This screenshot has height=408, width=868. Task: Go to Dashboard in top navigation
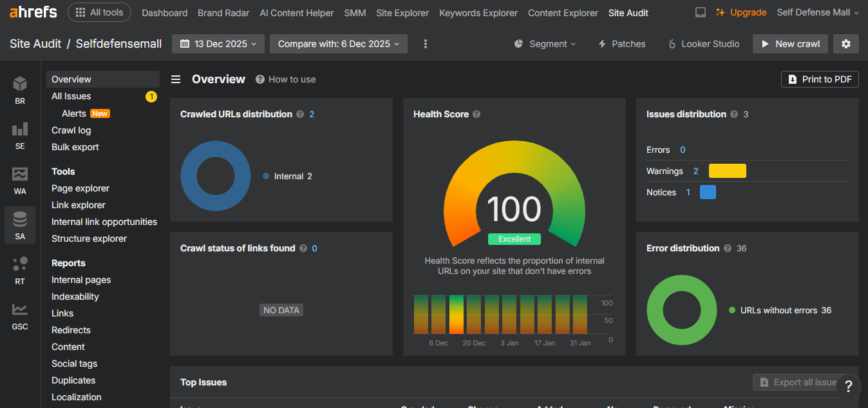(165, 13)
